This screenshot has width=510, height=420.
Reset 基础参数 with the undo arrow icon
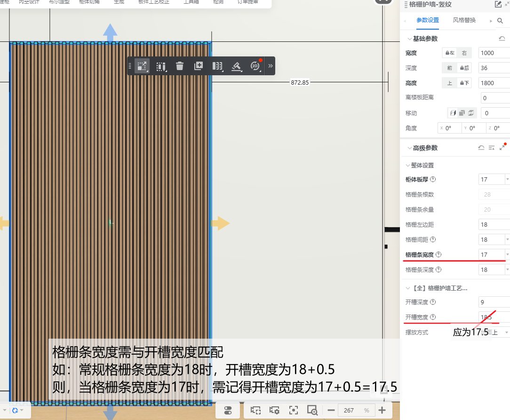(x=502, y=39)
